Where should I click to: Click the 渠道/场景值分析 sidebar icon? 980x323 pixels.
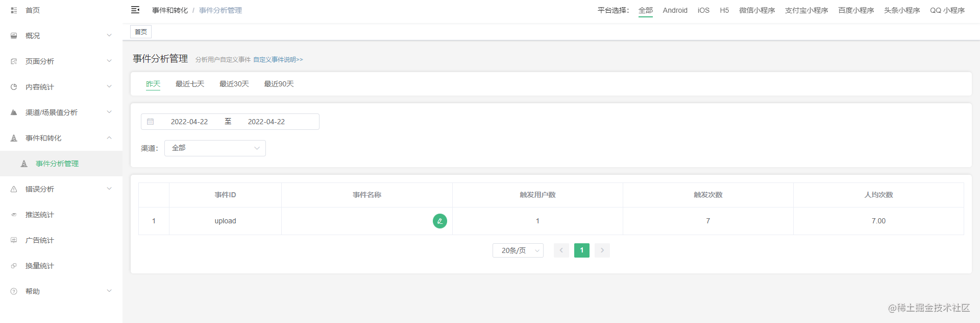click(x=14, y=112)
